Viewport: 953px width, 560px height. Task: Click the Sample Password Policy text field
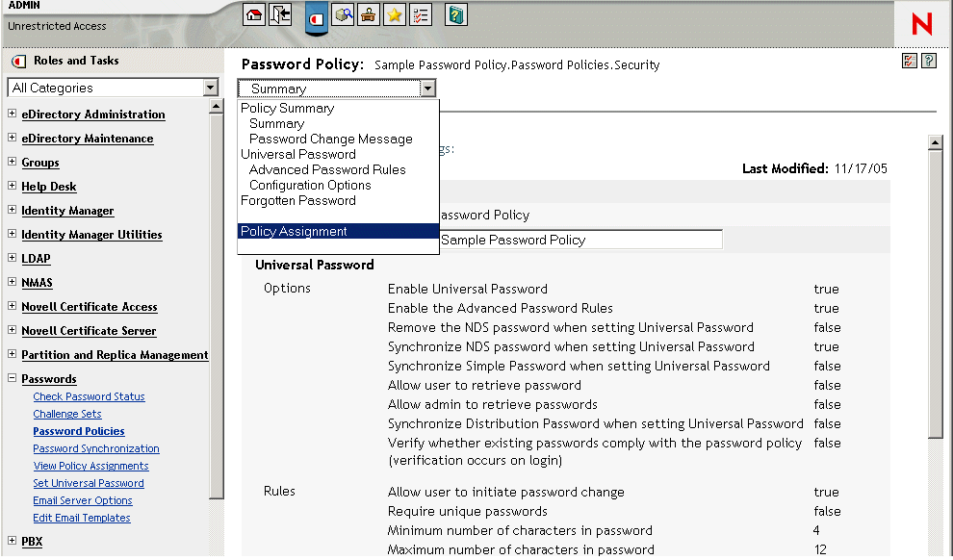(x=580, y=240)
